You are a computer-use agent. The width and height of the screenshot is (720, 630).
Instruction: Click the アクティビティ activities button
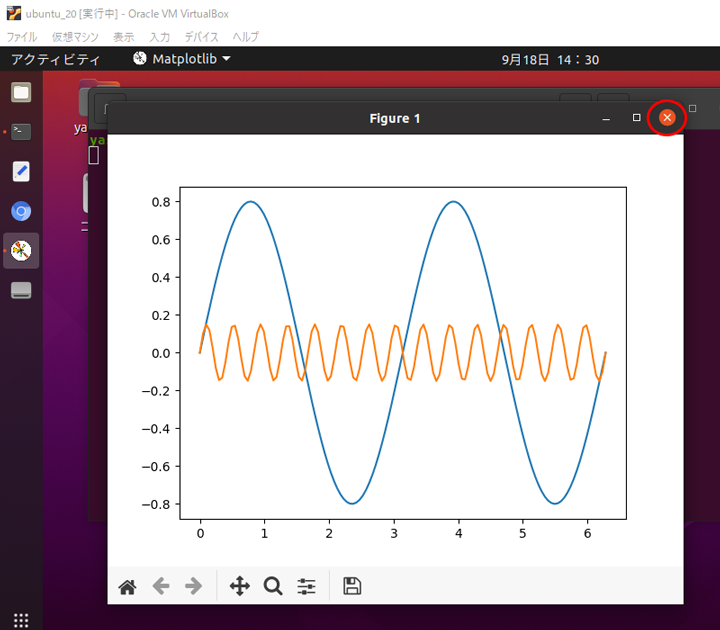[56, 59]
